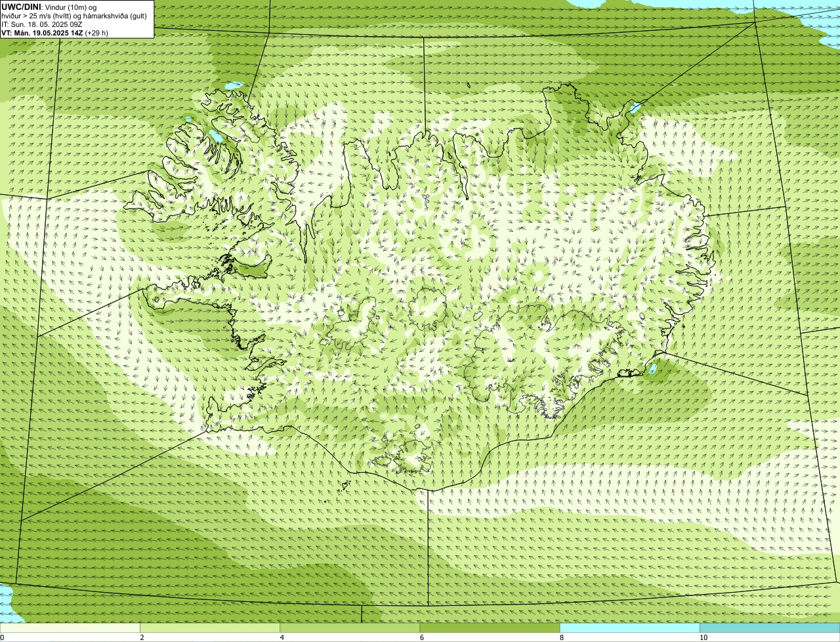Click the "0" label on the color scale
Screen dimensions: 840x642
pyautogui.click(x=2, y=637)
